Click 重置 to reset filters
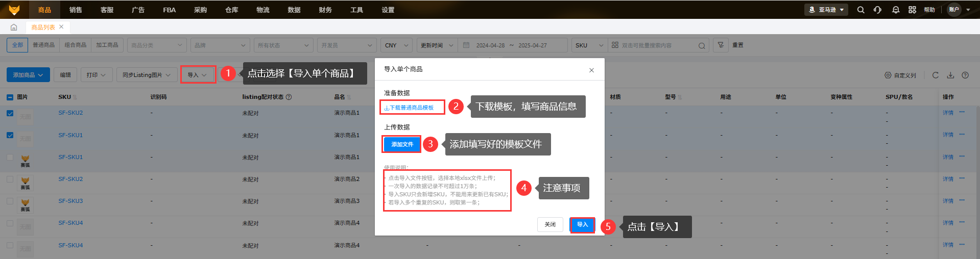980x259 pixels. [x=738, y=45]
